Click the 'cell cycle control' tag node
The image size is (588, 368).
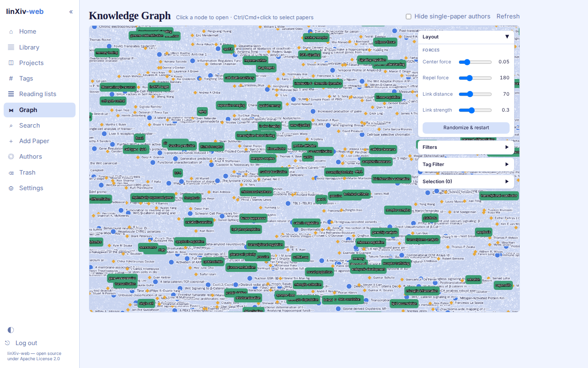pos(114,101)
